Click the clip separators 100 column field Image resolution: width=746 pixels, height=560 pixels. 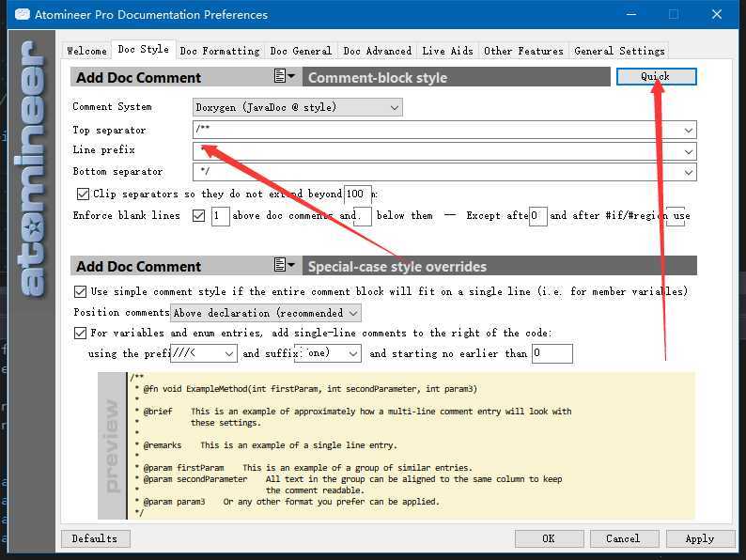[357, 194]
